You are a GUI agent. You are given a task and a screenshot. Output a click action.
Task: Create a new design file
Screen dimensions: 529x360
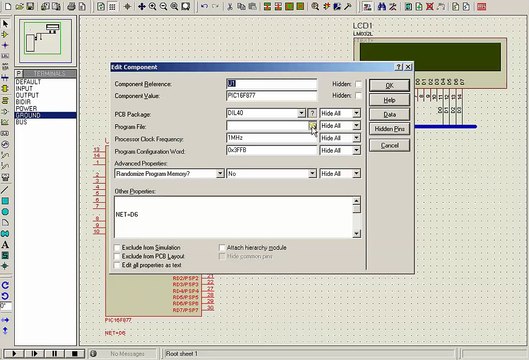pos(8,6)
